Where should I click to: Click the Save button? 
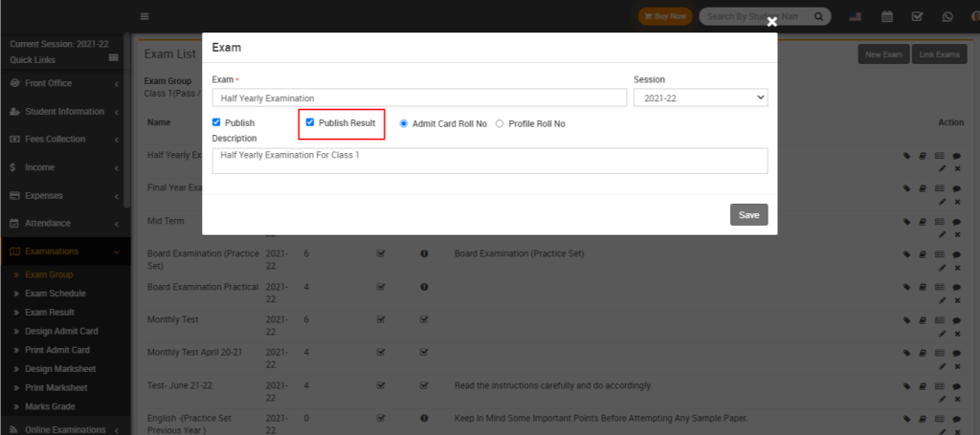tap(748, 215)
